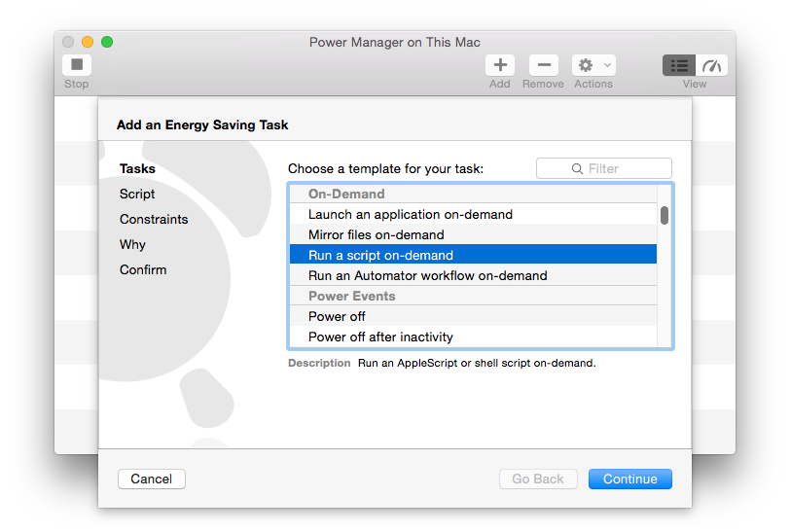Viewport: 790px width, 532px height.
Task: Switch to gauge view icon
Action: click(x=711, y=65)
